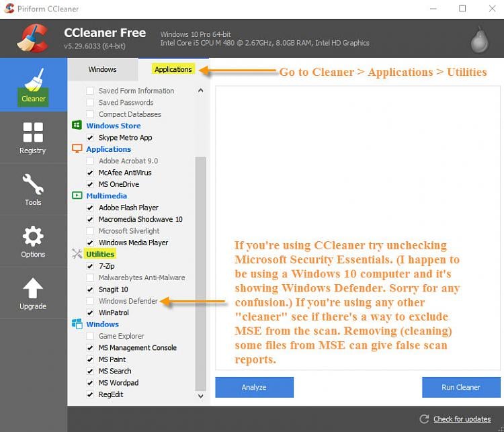Switch to the Windows tab
Viewport: 504px width, 432px height.
coord(103,69)
